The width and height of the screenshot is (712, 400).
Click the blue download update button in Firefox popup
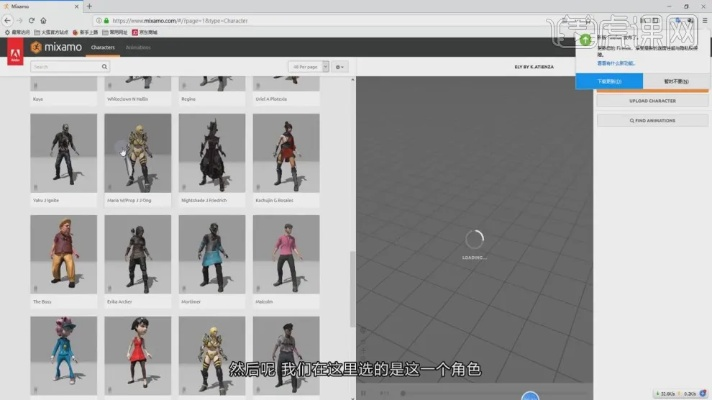(609, 81)
